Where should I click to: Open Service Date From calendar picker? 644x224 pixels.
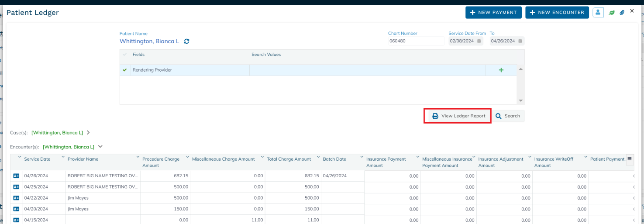[x=479, y=41]
